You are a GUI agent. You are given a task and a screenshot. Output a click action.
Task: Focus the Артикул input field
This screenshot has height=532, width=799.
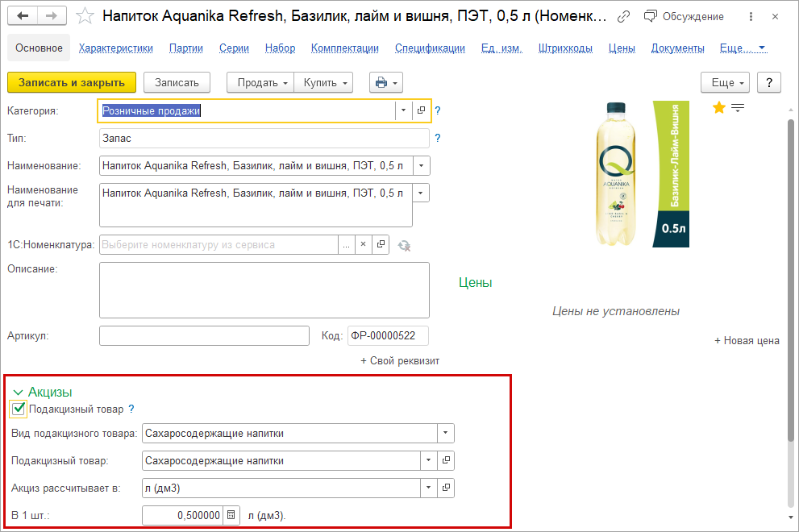[x=204, y=336]
